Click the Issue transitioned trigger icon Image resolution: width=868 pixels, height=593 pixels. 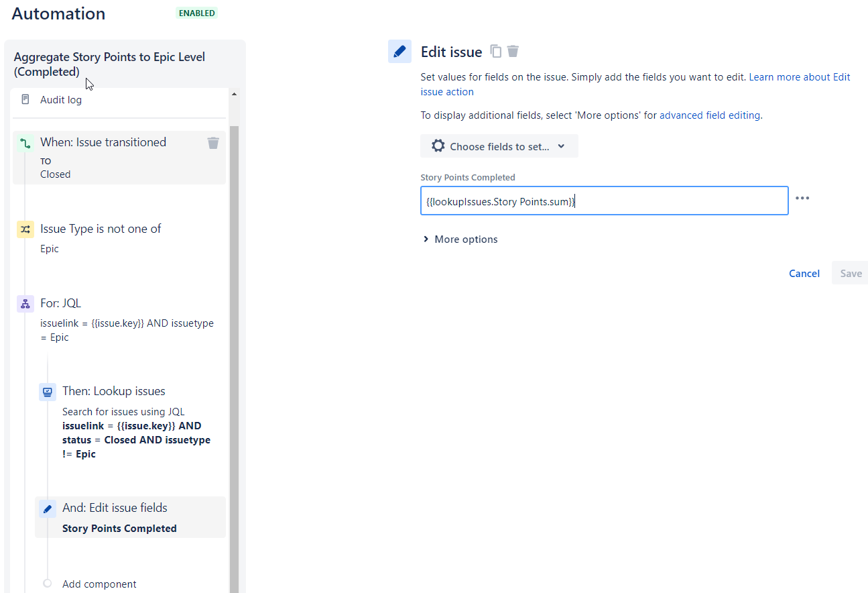[x=25, y=143]
